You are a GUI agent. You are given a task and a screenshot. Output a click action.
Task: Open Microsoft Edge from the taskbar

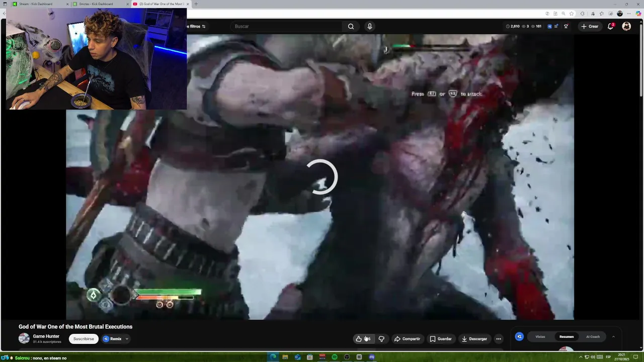tap(273, 357)
